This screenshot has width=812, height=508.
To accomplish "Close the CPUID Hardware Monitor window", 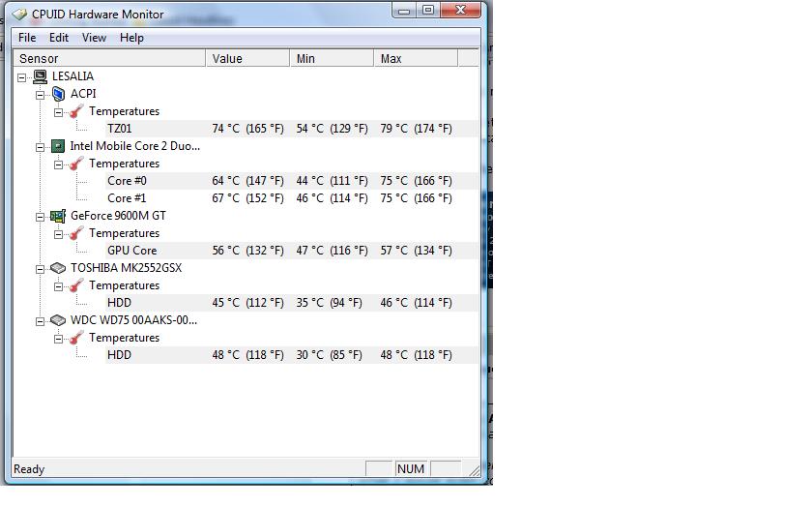I will click(460, 11).
